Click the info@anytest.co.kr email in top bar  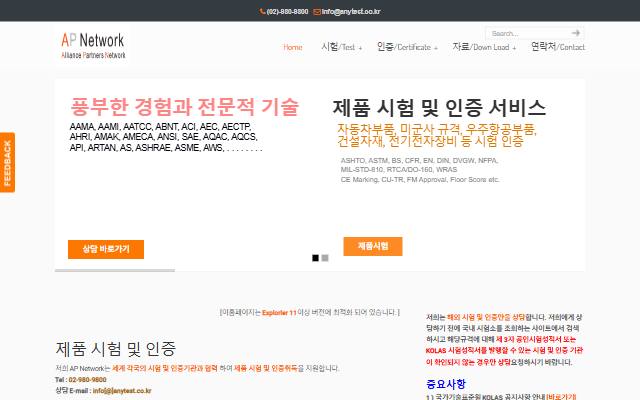[x=351, y=12]
